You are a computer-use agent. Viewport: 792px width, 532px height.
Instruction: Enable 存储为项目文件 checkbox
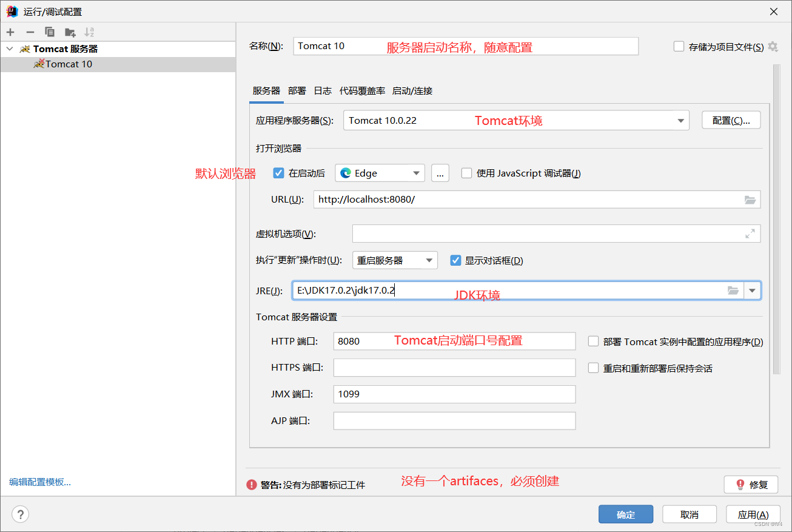(679, 47)
